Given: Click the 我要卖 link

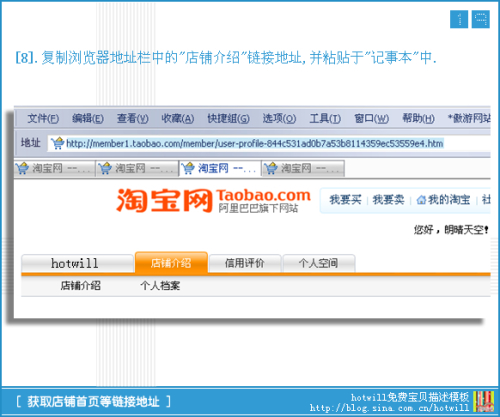Looking at the screenshot, I should (388, 200).
